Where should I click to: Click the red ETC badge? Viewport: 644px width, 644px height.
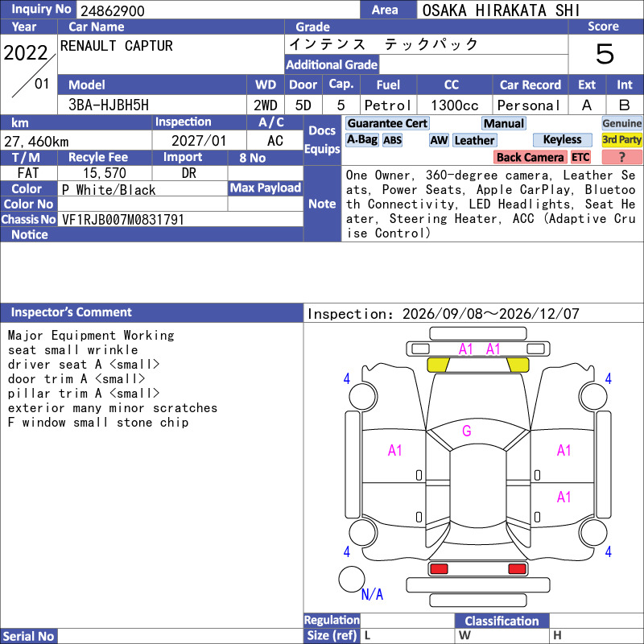coord(580,157)
